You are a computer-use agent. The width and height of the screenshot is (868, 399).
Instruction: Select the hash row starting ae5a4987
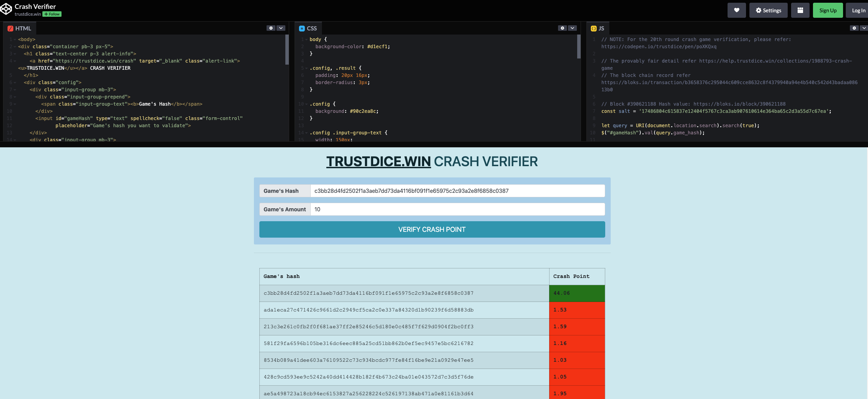[x=404, y=393]
